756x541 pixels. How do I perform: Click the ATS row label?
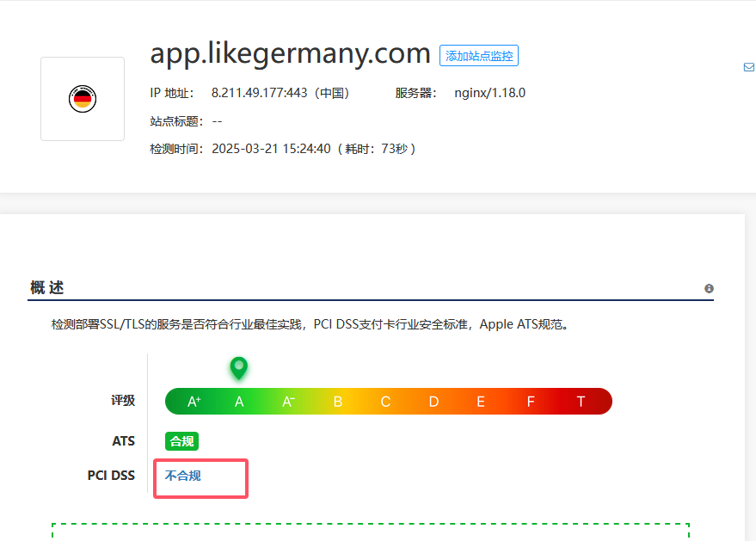(124, 441)
